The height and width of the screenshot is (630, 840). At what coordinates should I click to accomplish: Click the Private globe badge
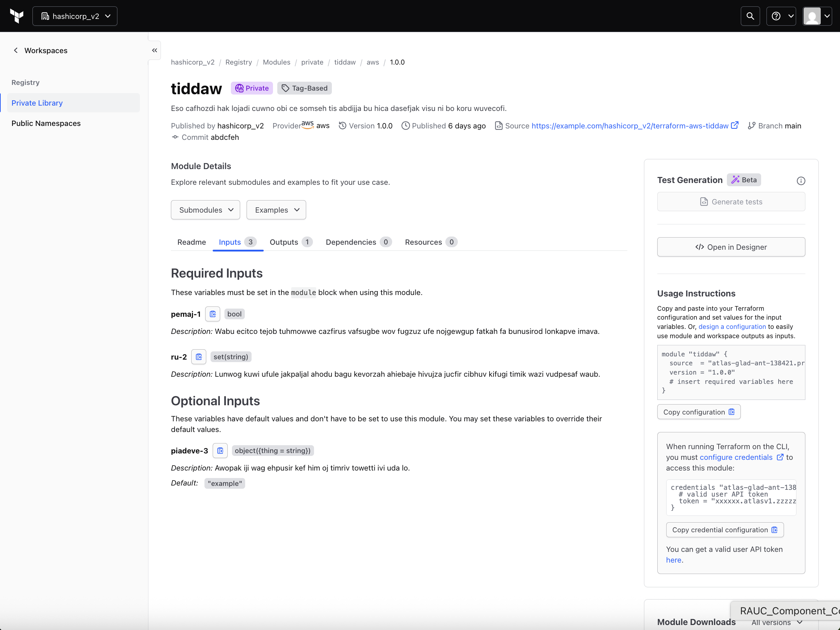tap(252, 88)
